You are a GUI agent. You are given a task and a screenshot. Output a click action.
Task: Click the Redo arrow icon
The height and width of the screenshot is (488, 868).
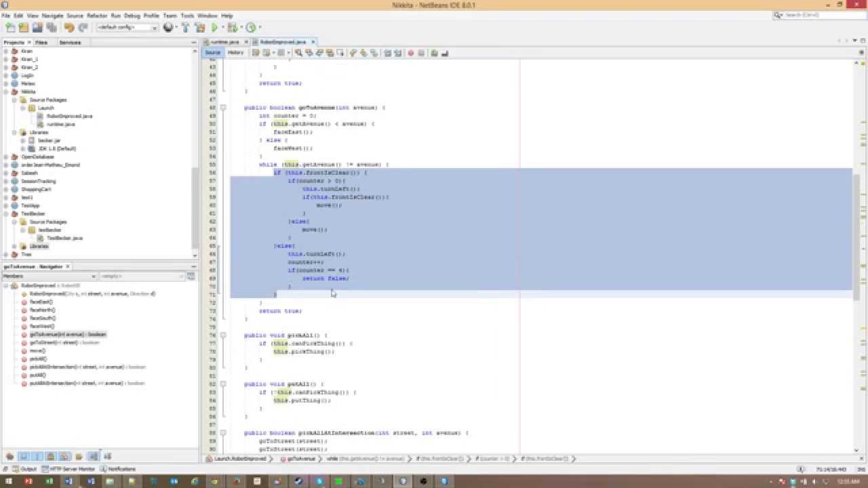pos(83,27)
